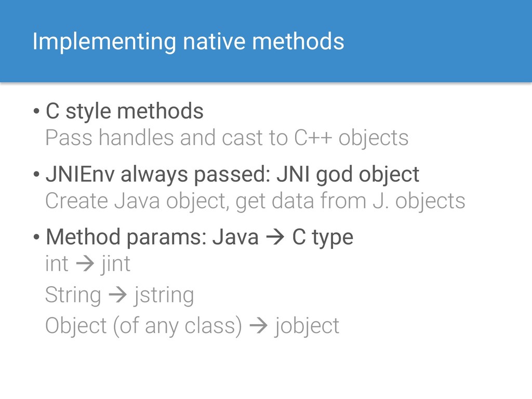Click the bullet dot beside 'JNIEnv always passed'
Image resolution: width=532 pixels, height=399 pixels.
37,175
